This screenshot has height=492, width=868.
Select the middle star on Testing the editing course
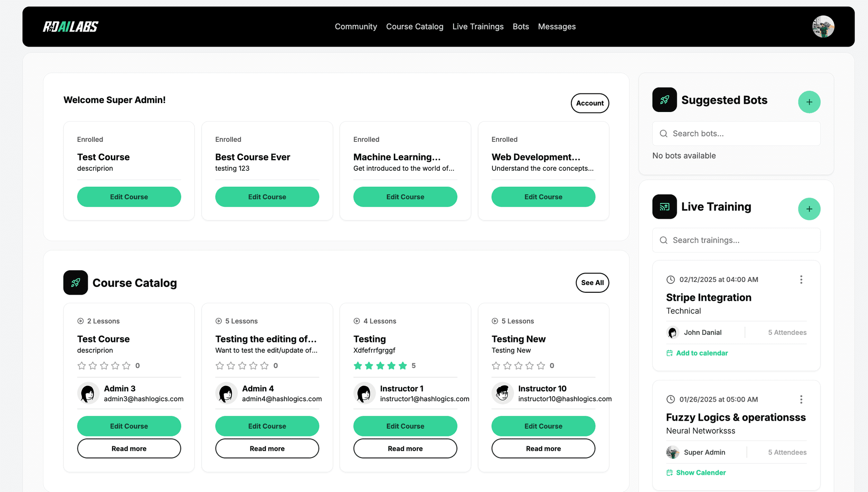pyautogui.click(x=242, y=366)
